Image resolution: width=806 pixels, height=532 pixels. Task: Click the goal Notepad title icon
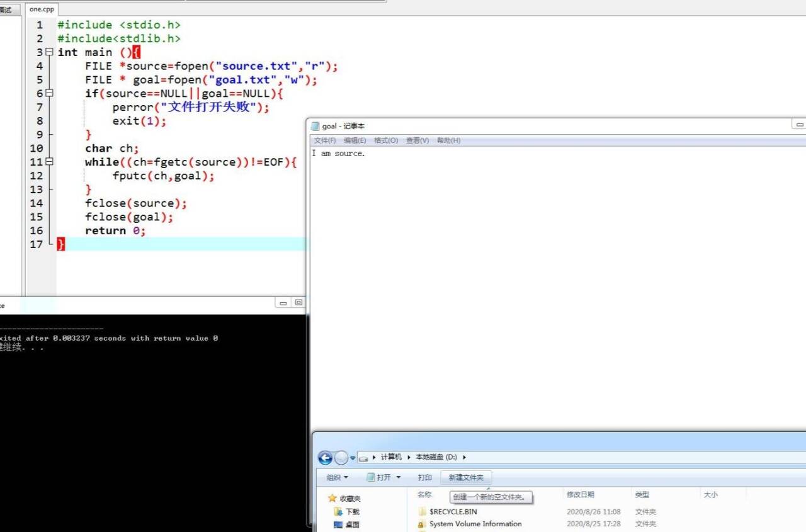(x=315, y=126)
